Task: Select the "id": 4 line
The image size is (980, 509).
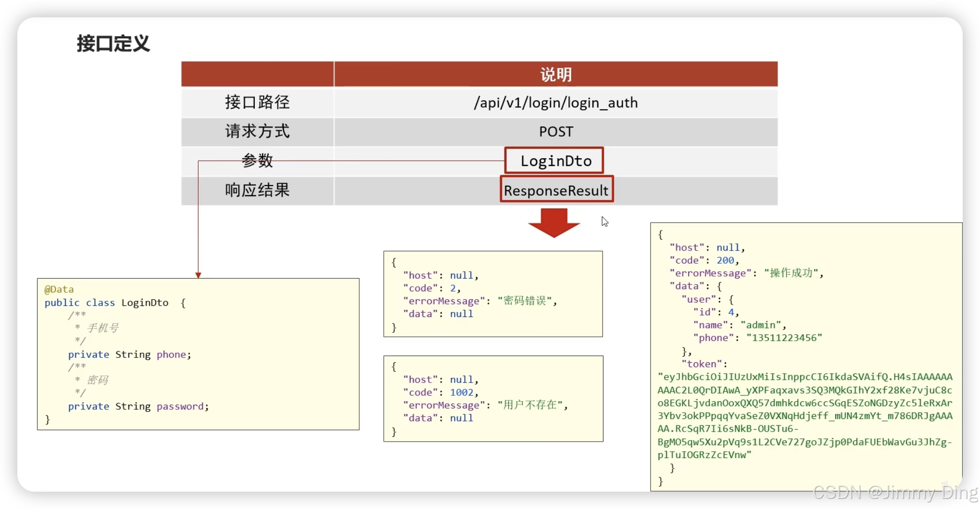Action: click(716, 312)
